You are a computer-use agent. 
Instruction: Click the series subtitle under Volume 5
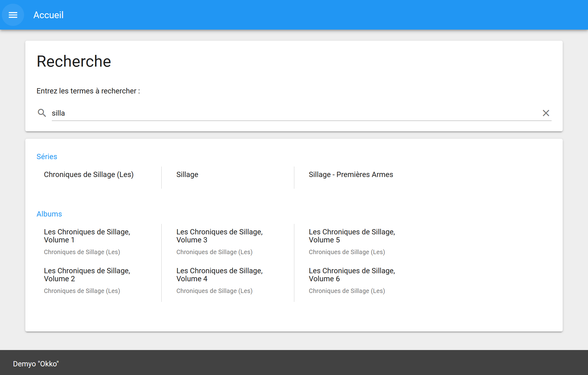click(347, 252)
